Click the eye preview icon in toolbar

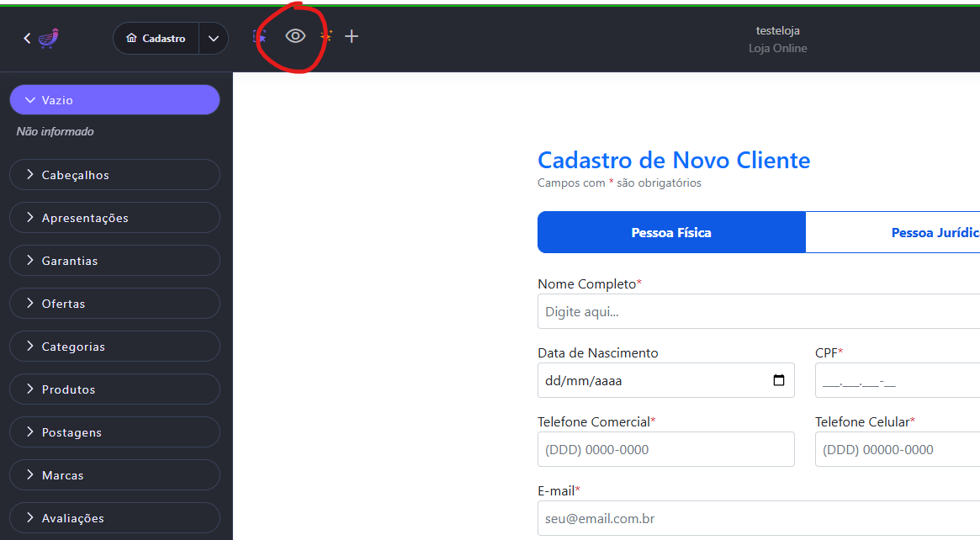[295, 36]
